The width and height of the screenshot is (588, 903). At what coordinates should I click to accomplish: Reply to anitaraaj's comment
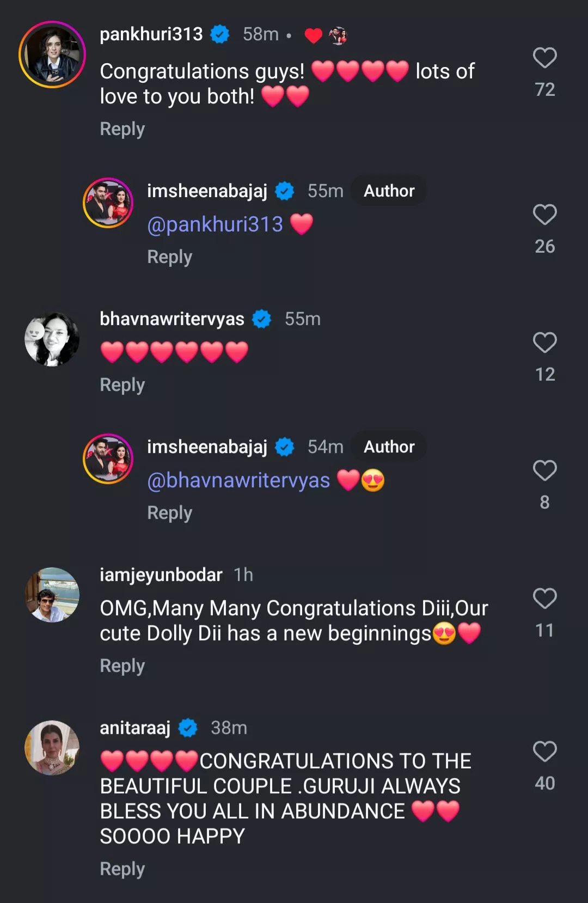tap(122, 869)
